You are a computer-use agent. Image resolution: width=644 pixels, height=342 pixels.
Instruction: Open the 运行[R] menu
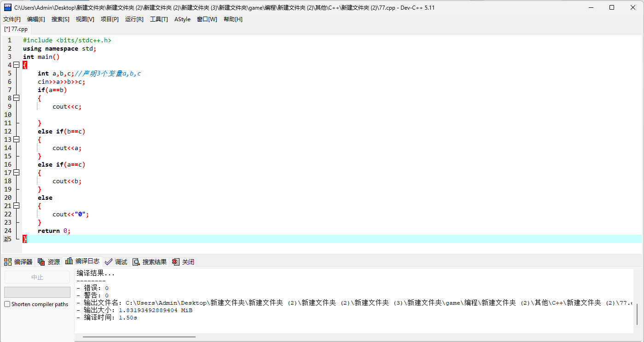tap(134, 19)
